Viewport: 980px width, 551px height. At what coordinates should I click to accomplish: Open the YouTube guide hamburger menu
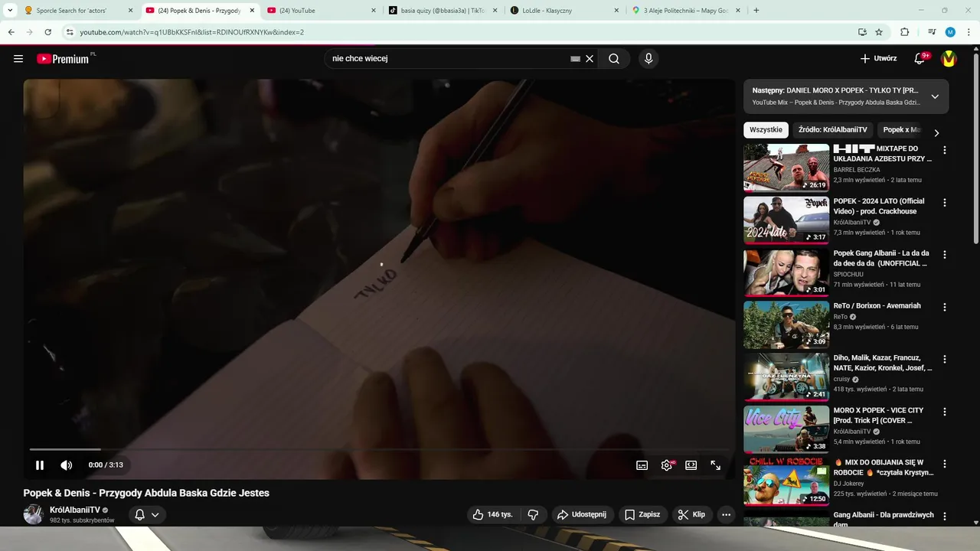18,59
